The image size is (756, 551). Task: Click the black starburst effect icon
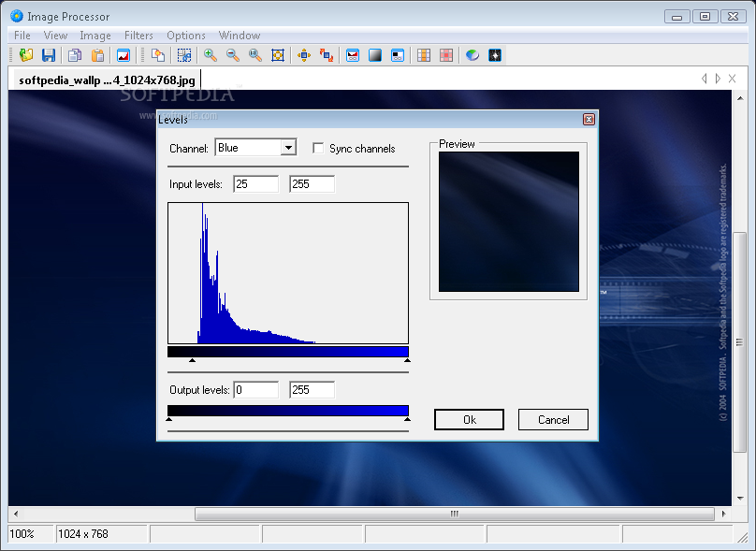495,55
